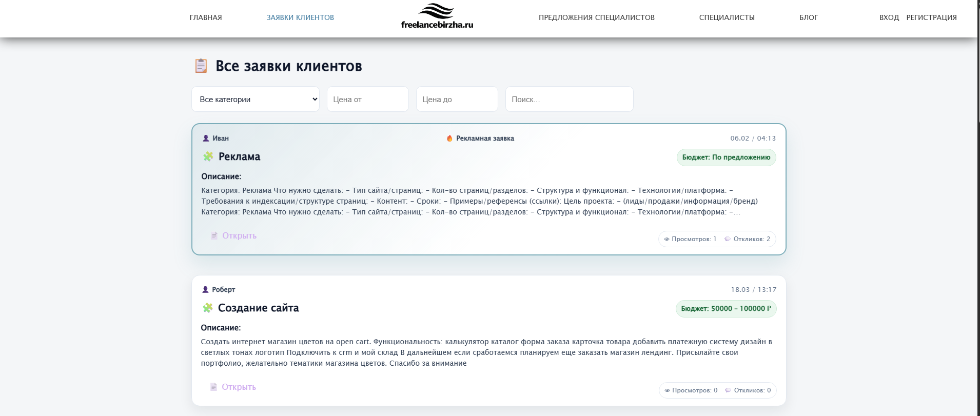Click the Вход link

click(x=889, y=17)
